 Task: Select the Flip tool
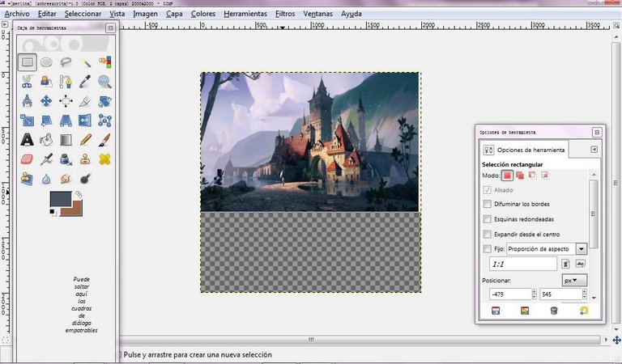85,121
